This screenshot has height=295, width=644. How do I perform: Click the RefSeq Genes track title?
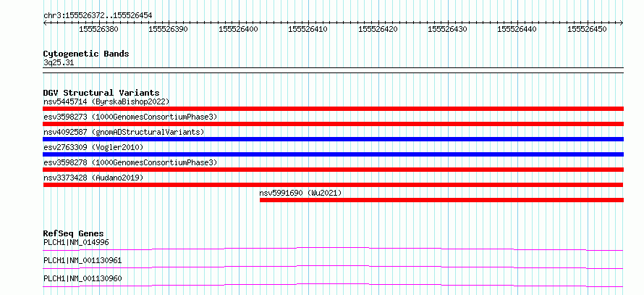[73, 233]
